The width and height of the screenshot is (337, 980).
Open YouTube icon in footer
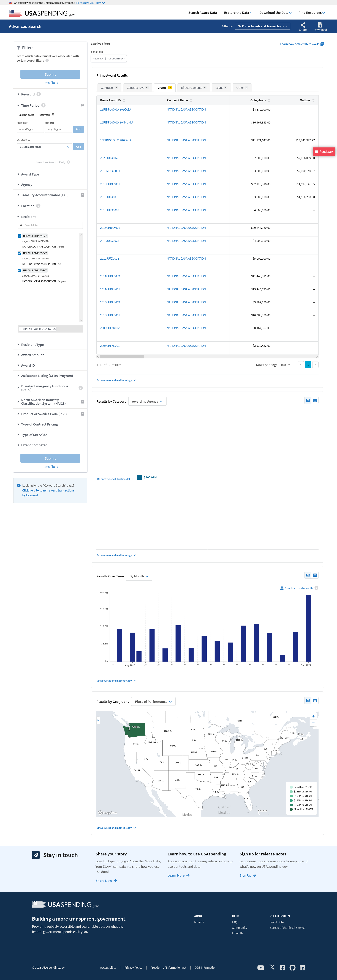pos(260,967)
